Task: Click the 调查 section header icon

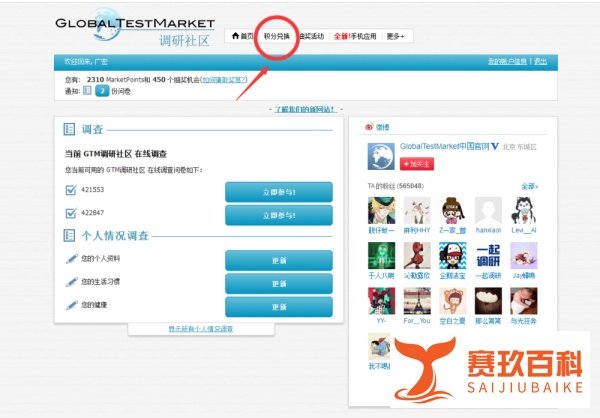Action: (x=69, y=129)
